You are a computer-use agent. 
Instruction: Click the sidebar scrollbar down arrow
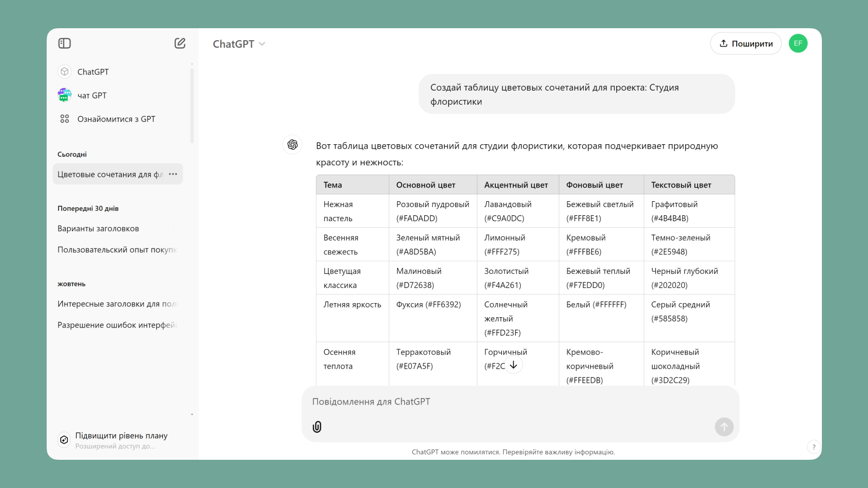192,415
